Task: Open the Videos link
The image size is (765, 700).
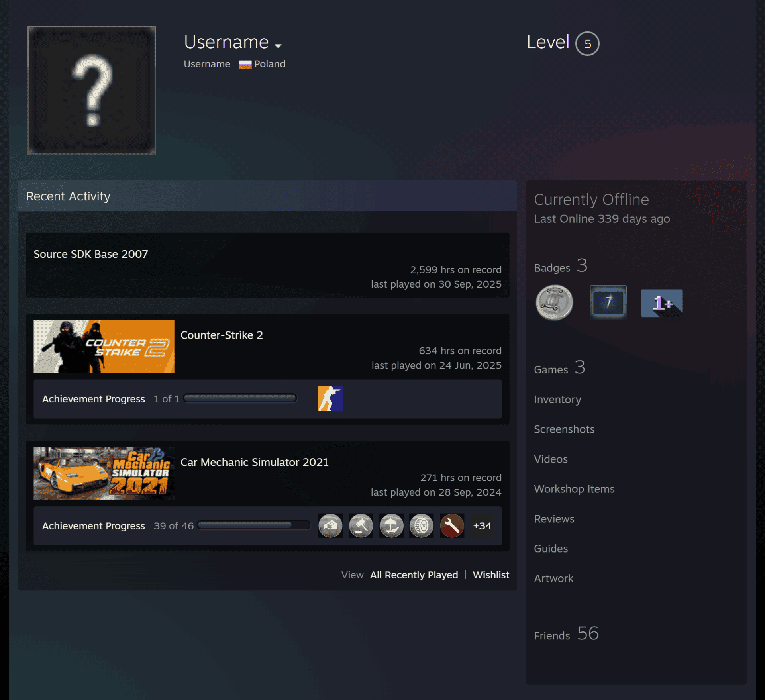Action: coord(551,459)
